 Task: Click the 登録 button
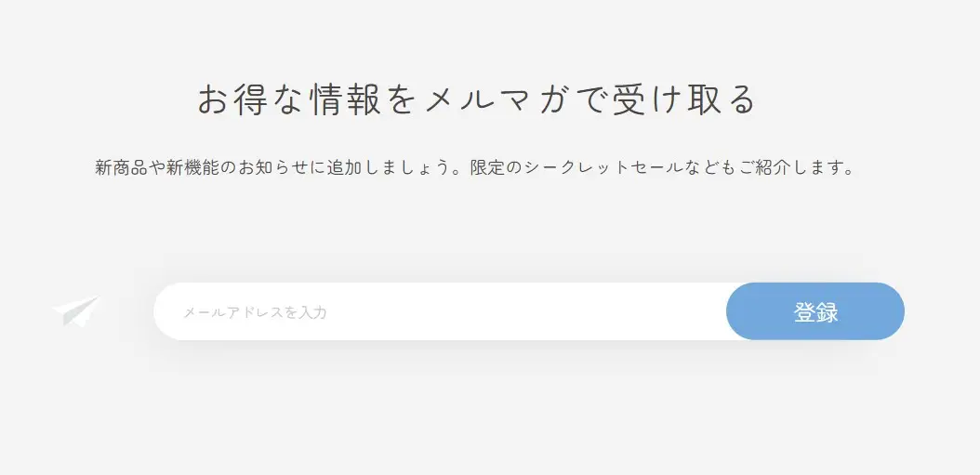pyautogui.click(x=815, y=311)
